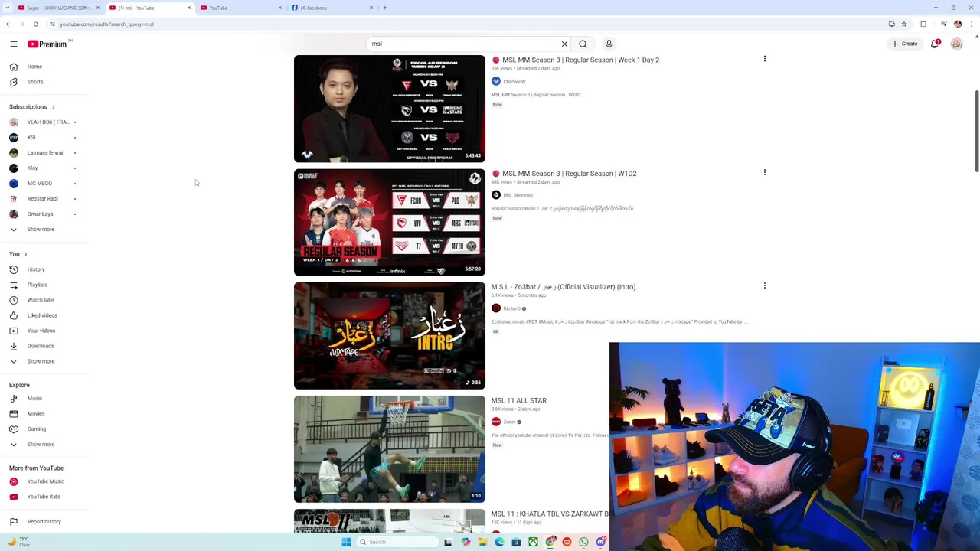Open the Zonet channel link
This screenshot has height=551, width=980.
[509, 422]
